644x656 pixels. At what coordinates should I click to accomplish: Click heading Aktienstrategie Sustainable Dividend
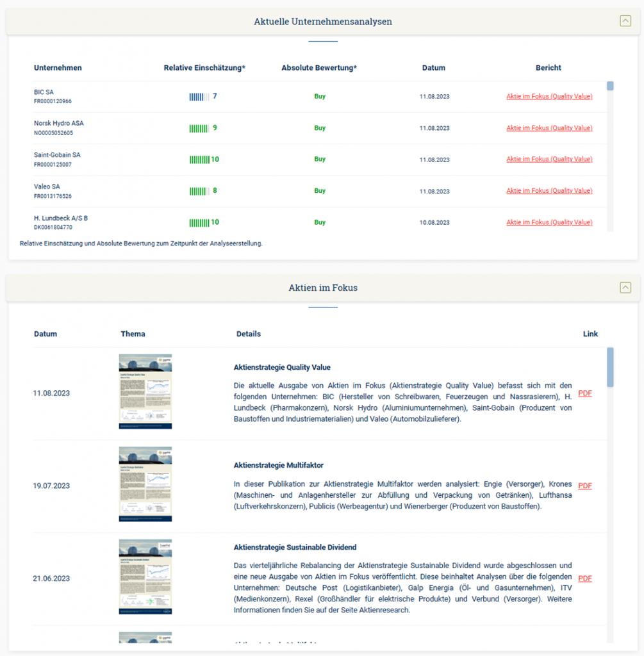(295, 547)
